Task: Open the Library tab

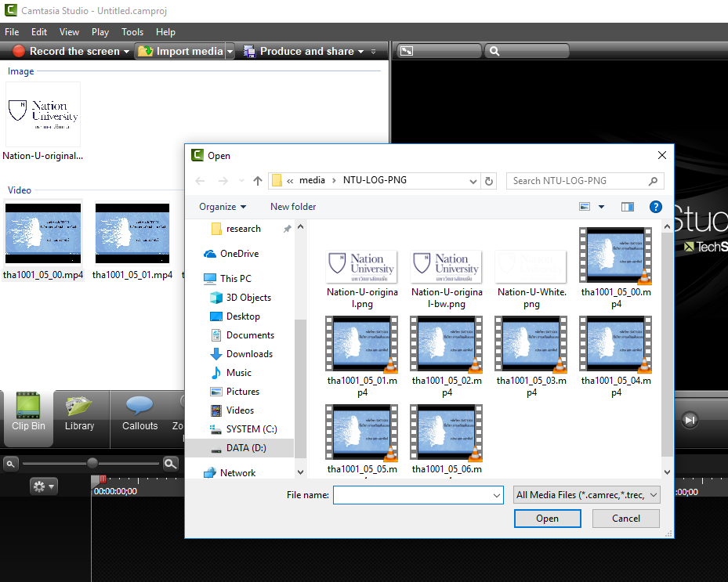Action: click(79, 414)
